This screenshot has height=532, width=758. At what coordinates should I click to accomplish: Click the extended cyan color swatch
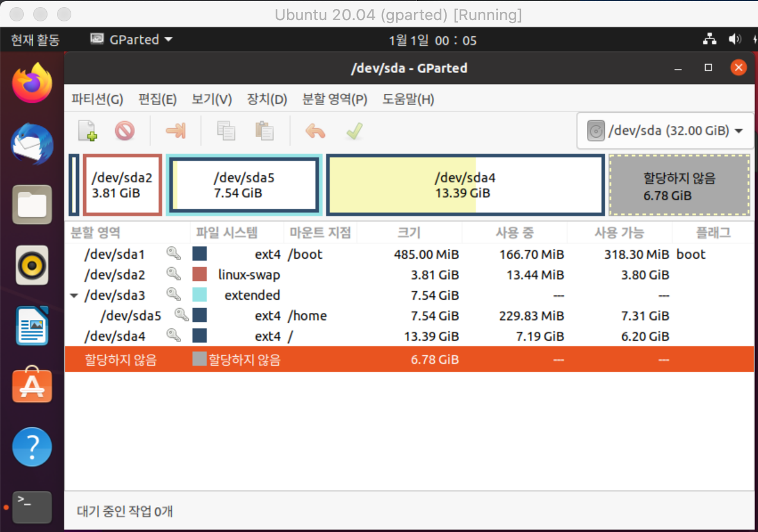pyautogui.click(x=200, y=295)
